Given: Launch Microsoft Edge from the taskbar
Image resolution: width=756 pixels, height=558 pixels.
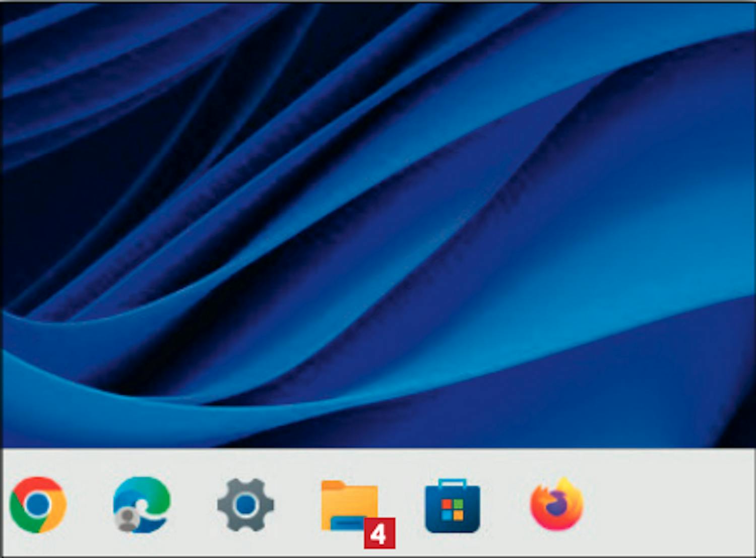Looking at the screenshot, I should tap(142, 505).
